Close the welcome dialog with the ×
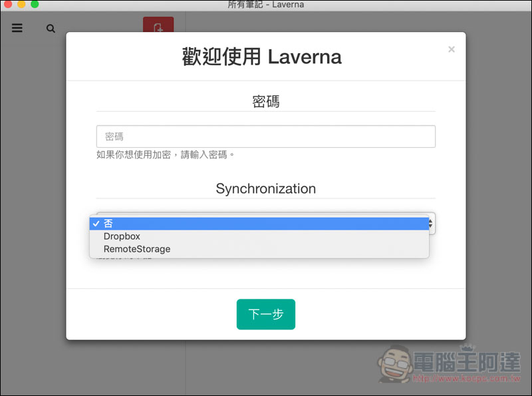Screen dimensions: 532x396 point(452,49)
